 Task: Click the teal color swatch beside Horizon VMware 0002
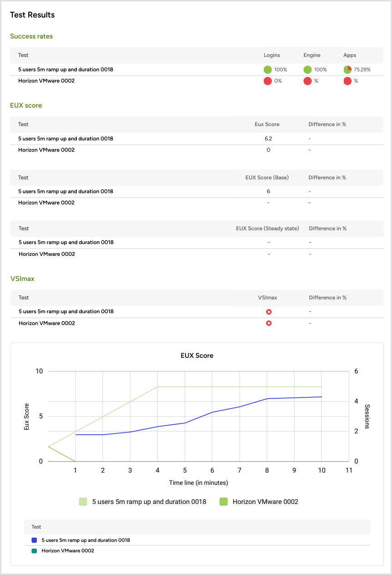pos(34,550)
